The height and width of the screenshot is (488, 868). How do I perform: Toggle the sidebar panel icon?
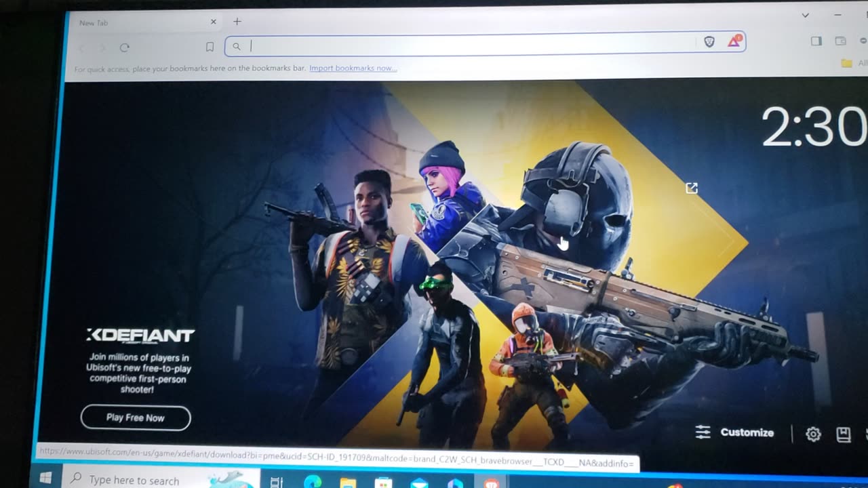tap(816, 41)
